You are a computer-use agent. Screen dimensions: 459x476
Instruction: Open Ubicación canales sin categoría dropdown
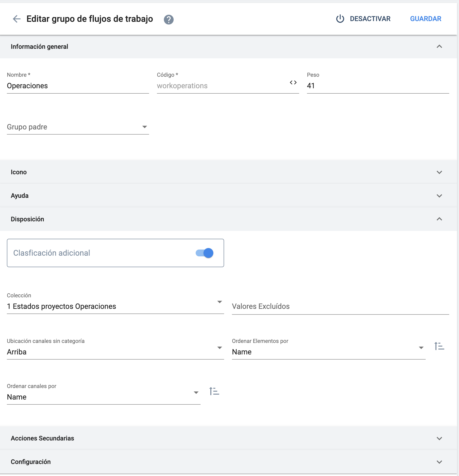pos(115,352)
